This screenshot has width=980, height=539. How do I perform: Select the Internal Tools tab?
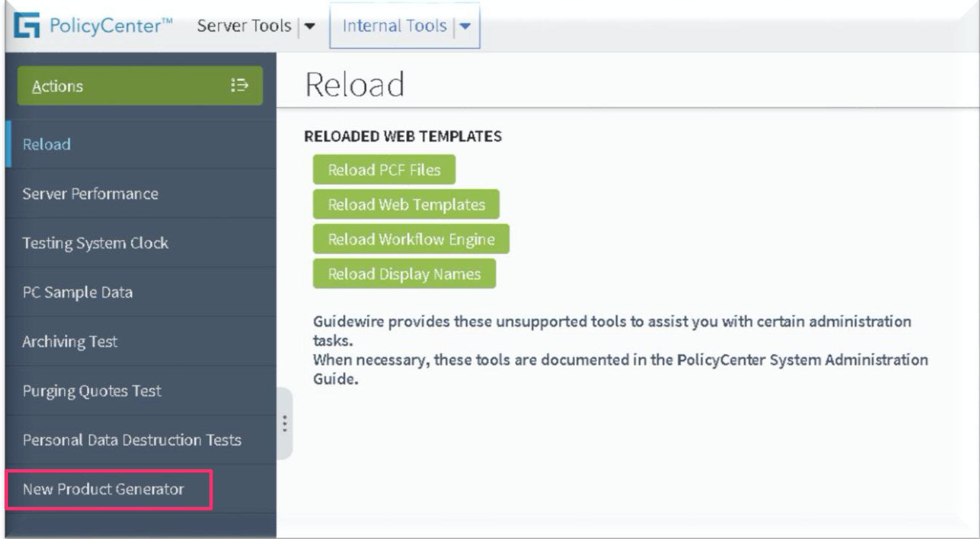point(394,26)
